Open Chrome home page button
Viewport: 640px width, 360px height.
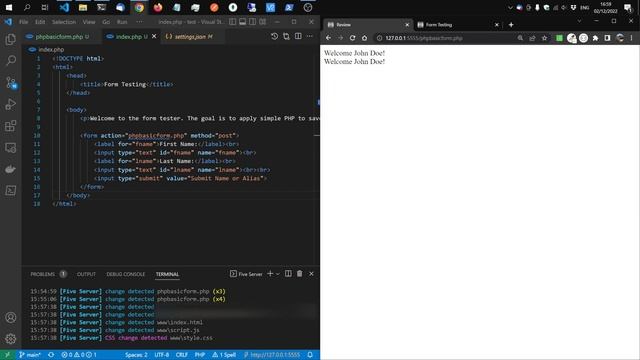point(364,38)
